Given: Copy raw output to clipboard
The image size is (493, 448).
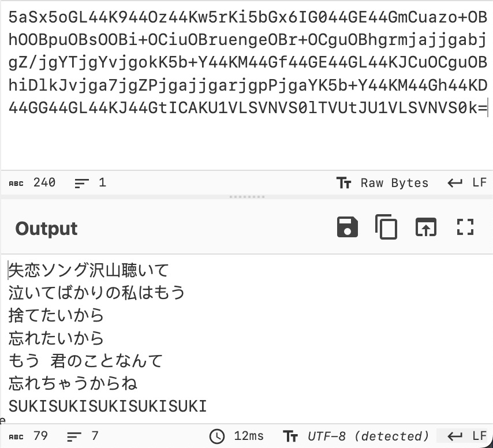Looking at the screenshot, I should tap(386, 227).
